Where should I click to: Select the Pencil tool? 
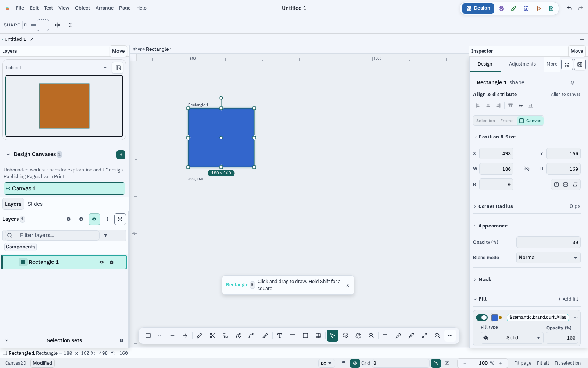tap(200, 336)
